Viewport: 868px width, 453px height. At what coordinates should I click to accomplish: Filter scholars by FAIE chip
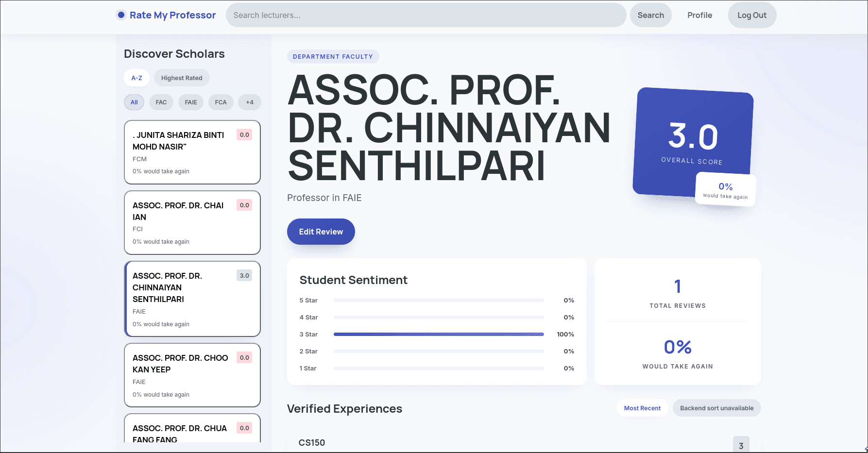tap(191, 102)
